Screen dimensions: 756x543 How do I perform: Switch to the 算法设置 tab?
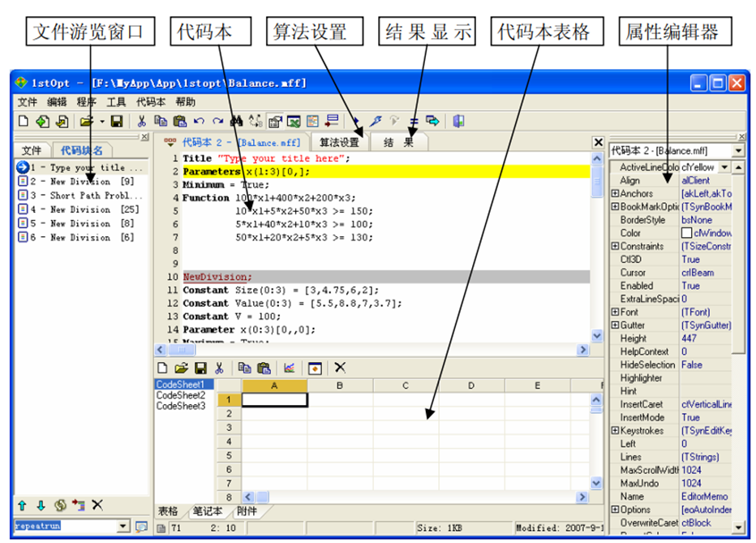pos(339,142)
